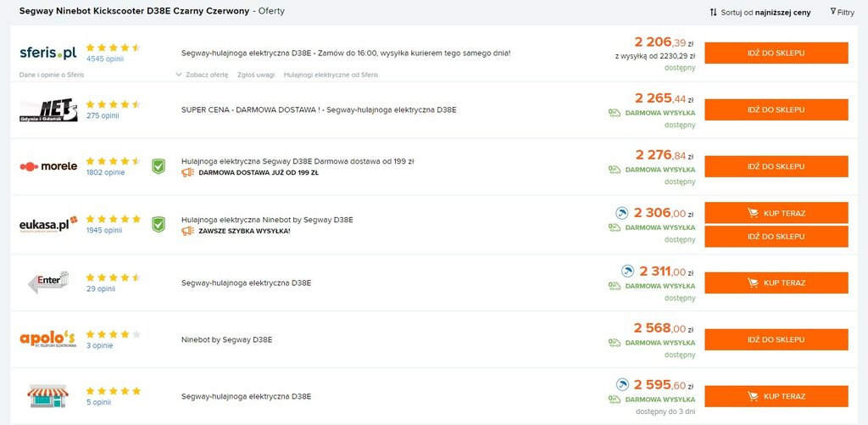Screen dimensions: 868x425
Task: Click the price 2 206,39 zł
Action: pos(665,42)
